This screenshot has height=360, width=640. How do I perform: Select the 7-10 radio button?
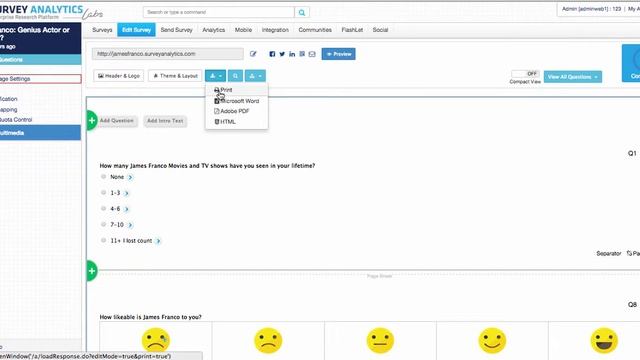coord(103,224)
